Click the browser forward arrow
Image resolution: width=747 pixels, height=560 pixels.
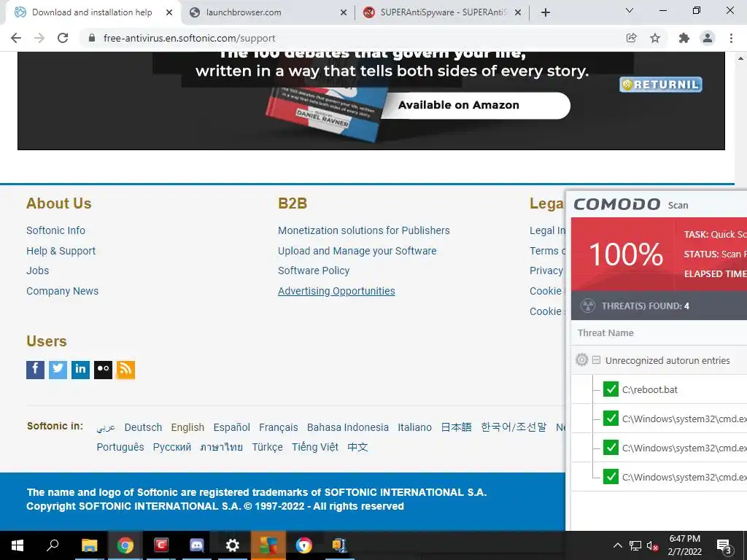[39, 38]
